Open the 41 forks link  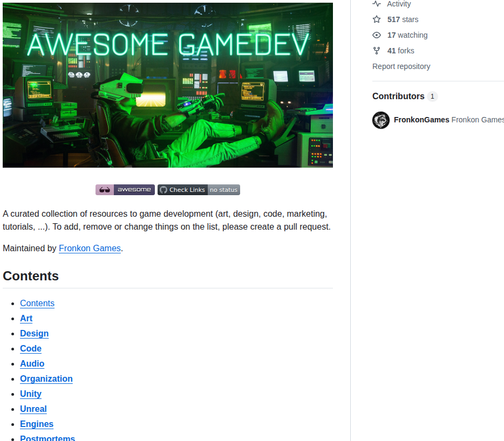(x=400, y=51)
